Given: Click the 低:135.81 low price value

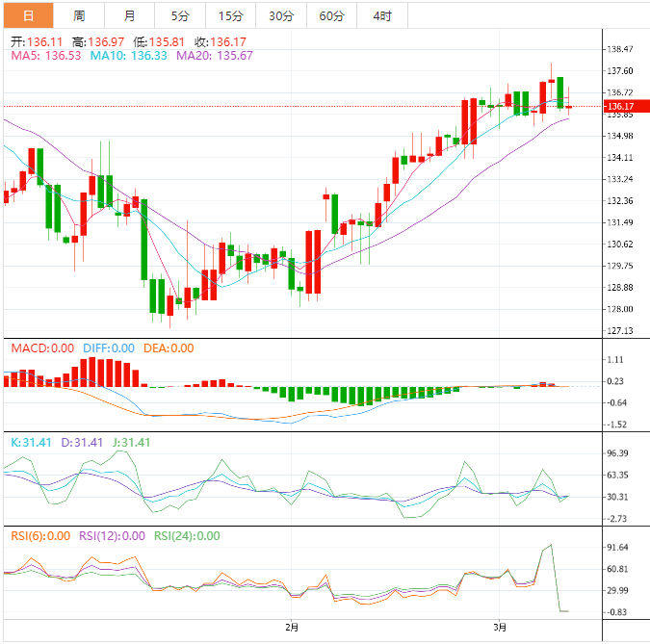Looking at the screenshot, I should click(x=159, y=41).
